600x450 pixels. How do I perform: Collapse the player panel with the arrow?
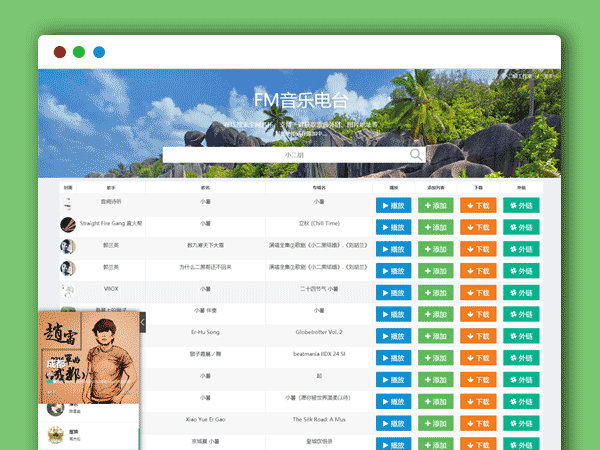pos(143,322)
